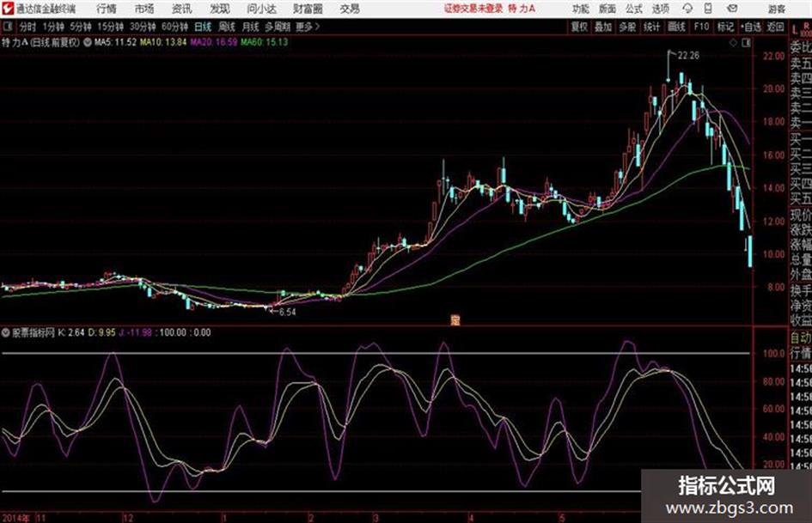Click the round icon beside 股票指标网 indicator
The height and width of the screenshot is (523, 812).
coord(6,332)
